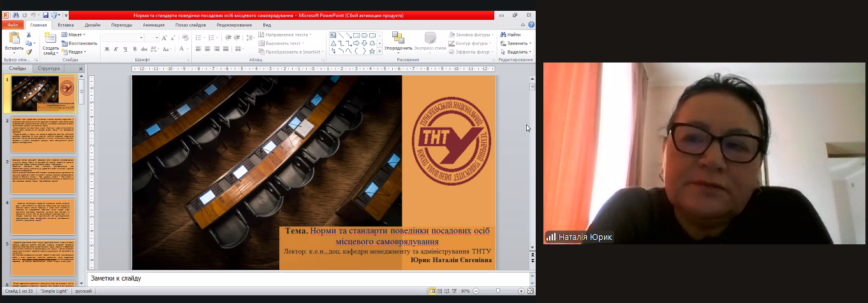Image resolution: width=868 pixels, height=303 pixels.
Task: Click the Cut scissors icon
Action: (x=29, y=35)
